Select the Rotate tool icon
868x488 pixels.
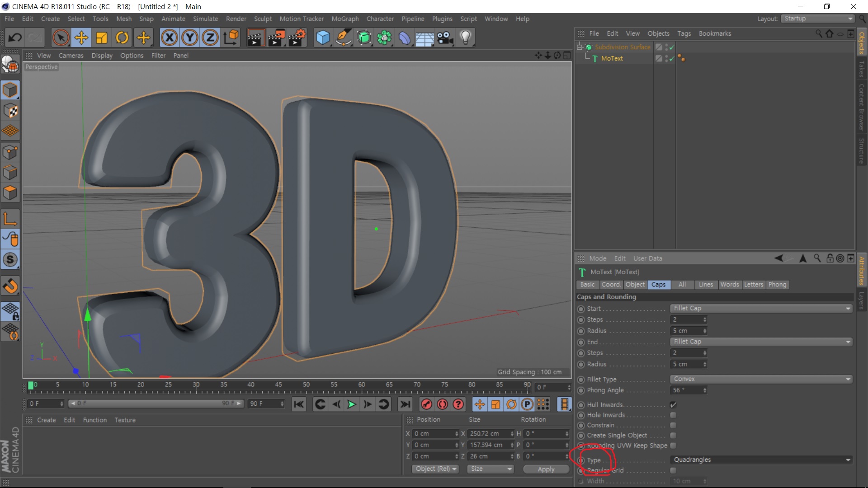point(122,38)
